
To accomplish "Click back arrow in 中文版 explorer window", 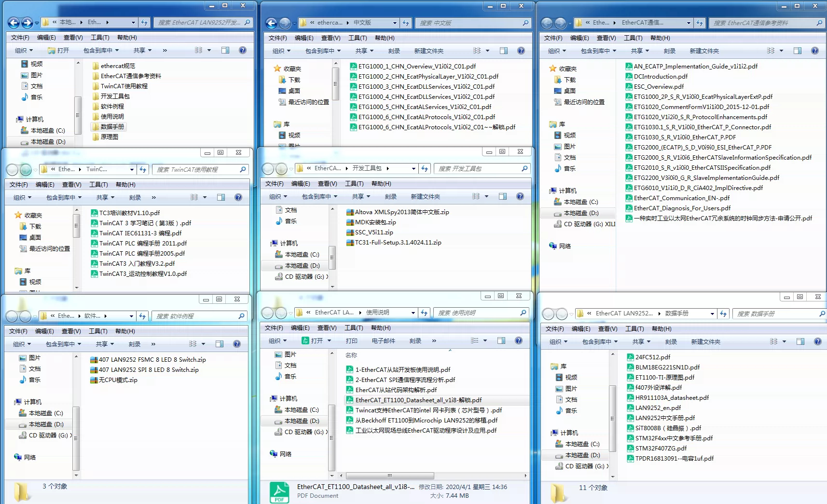I will point(272,23).
